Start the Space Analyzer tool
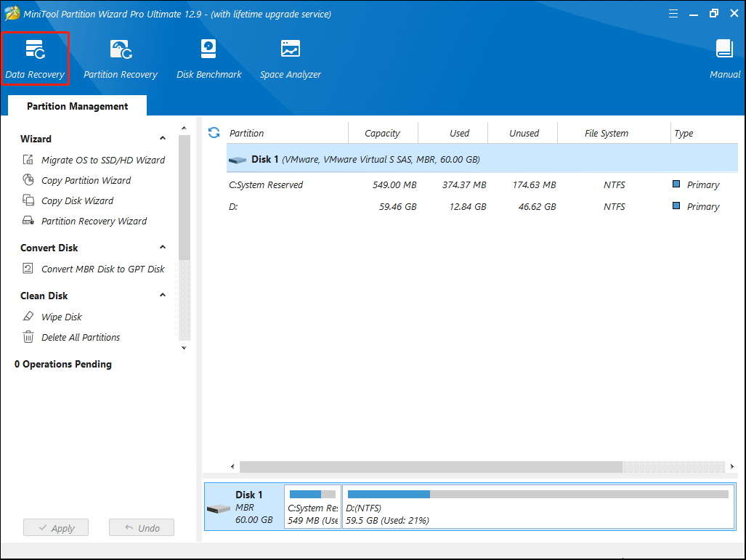Viewport: 746px width, 560px height. pos(291,58)
